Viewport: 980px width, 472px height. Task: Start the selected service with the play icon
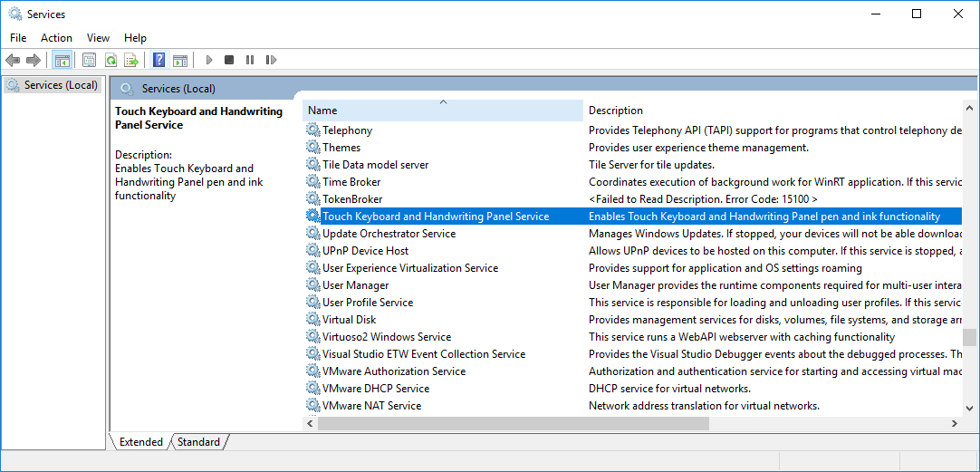[x=209, y=60]
